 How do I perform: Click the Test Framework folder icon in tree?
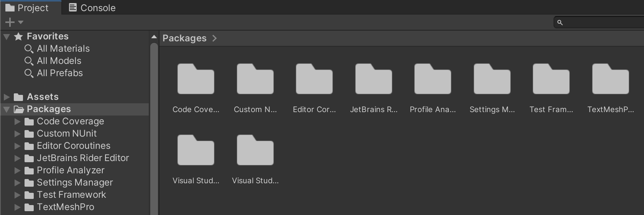[x=29, y=195]
